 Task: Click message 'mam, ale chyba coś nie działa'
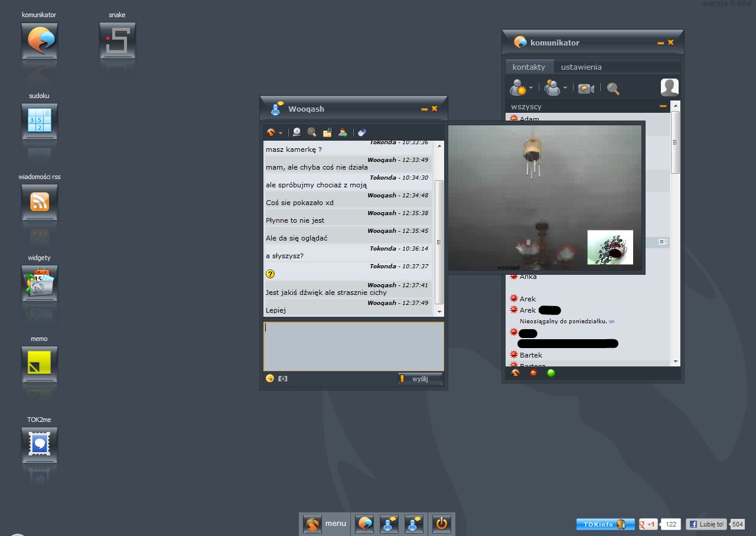(317, 167)
